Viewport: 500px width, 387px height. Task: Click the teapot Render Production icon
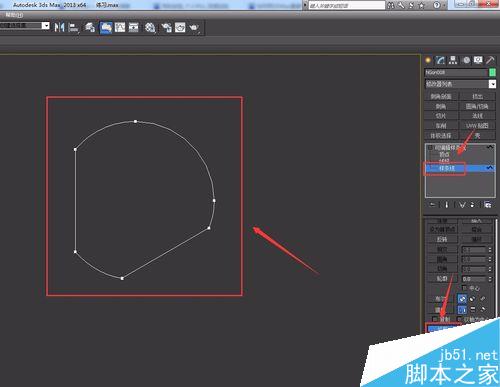coord(194,27)
